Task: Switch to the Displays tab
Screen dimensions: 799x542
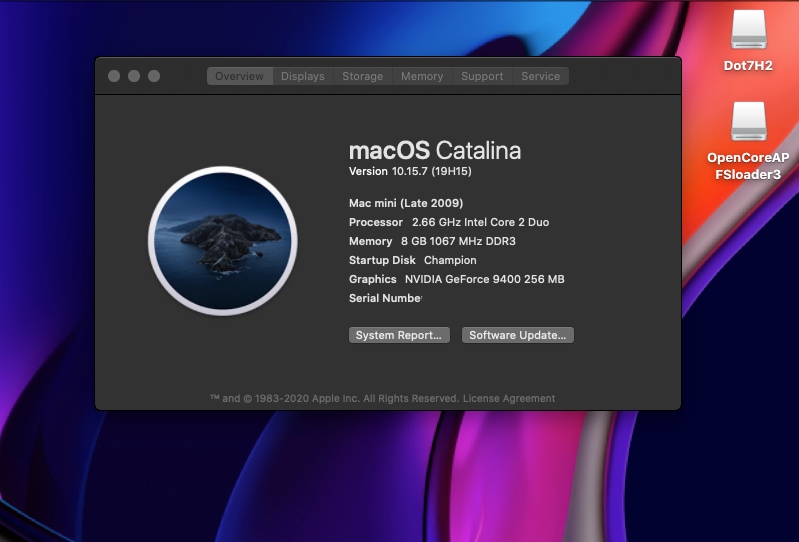Action: (x=303, y=76)
